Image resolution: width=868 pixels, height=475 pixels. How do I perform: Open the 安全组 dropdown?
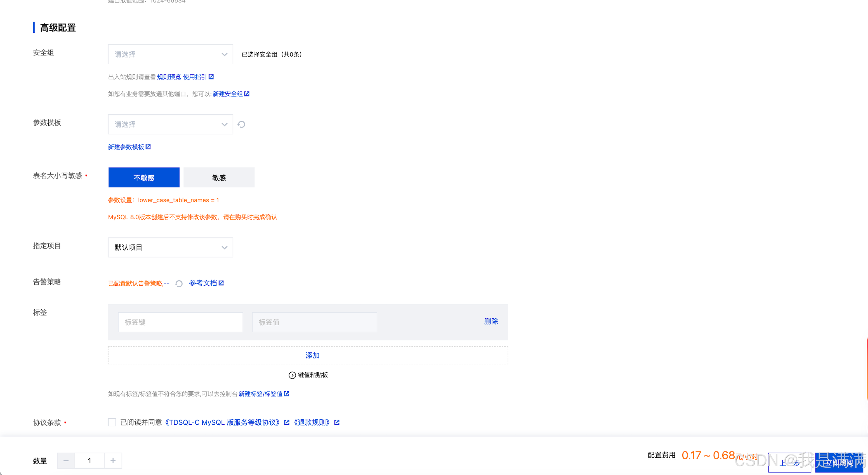pyautogui.click(x=170, y=54)
